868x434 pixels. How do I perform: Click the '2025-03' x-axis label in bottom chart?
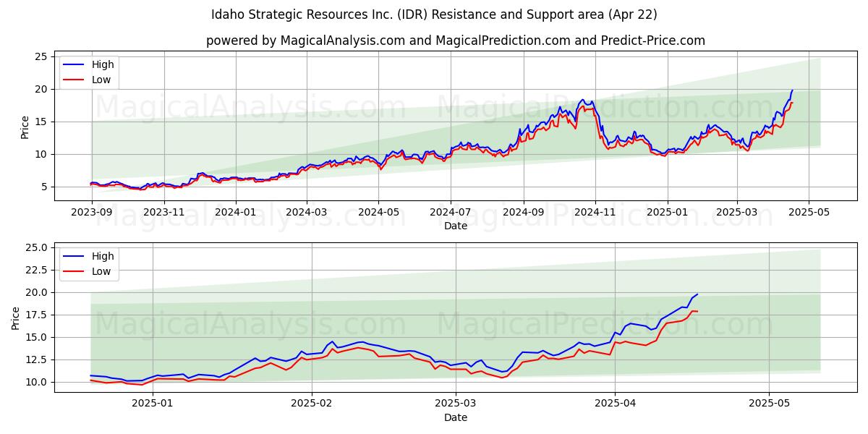(456, 404)
